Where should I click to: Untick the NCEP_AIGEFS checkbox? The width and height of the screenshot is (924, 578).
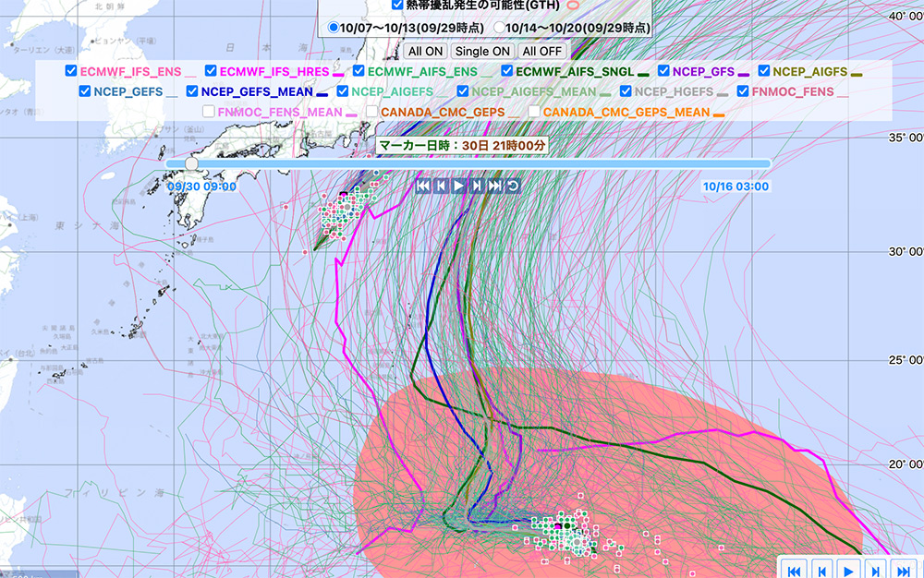343,91
